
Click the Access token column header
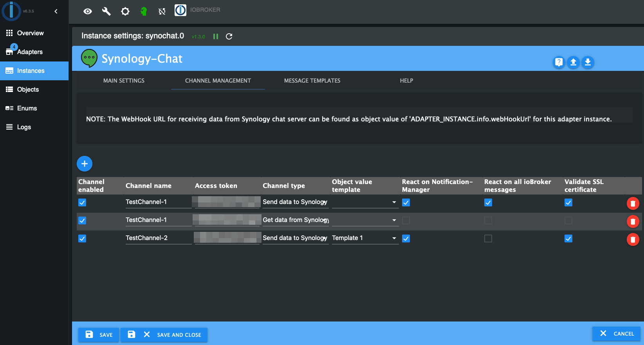216,186
